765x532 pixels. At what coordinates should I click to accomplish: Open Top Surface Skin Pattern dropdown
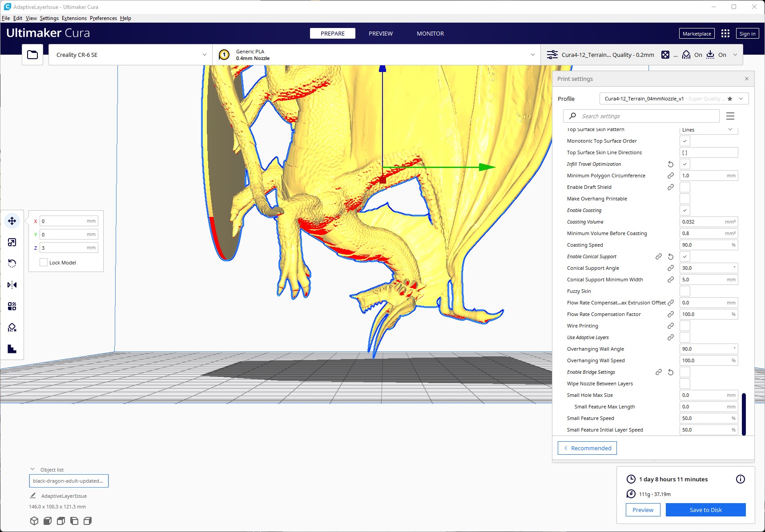pyautogui.click(x=709, y=130)
